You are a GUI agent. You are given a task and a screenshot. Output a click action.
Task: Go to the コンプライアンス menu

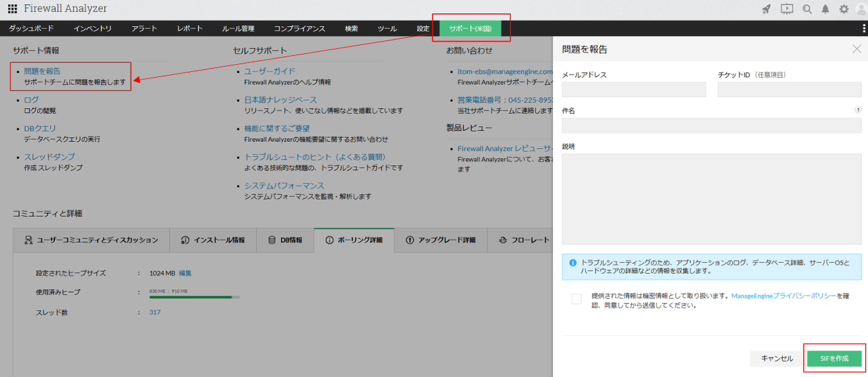(299, 29)
